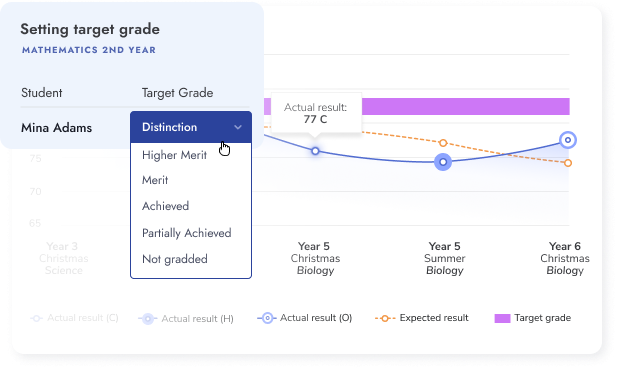Click the Year 6 Christmas actual result ring marker
The height and width of the screenshot is (368, 617).
coord(567,140)
